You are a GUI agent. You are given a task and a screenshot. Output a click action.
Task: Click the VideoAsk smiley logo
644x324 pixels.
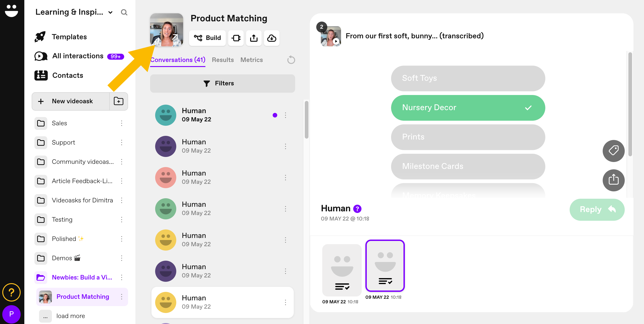pos(11,11)
